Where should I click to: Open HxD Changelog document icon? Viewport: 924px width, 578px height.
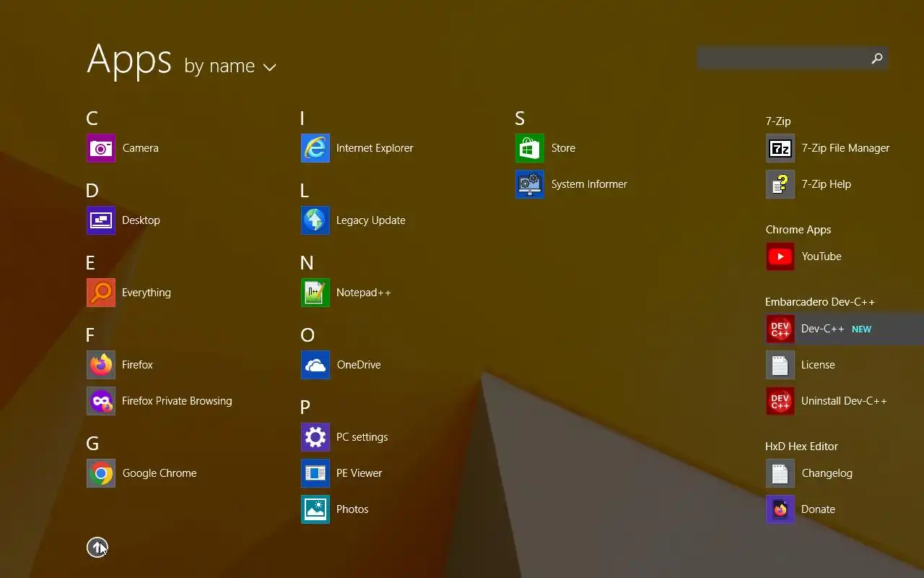[780, 473]
